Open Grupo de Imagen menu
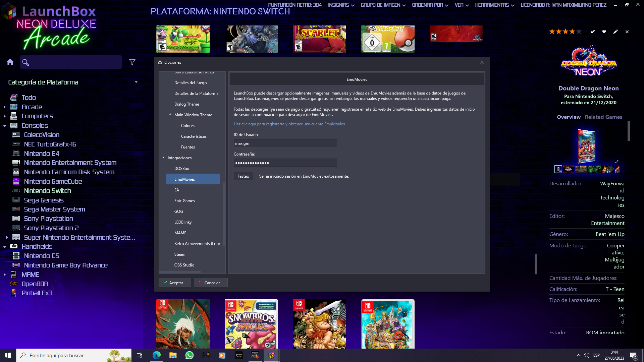644x362 pixels. point(383,5)
